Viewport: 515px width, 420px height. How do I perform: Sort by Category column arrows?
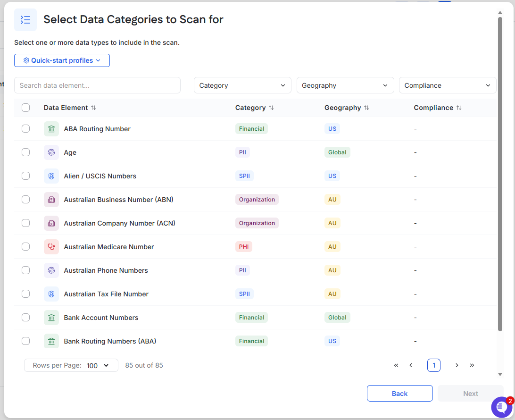click(271, 108)
